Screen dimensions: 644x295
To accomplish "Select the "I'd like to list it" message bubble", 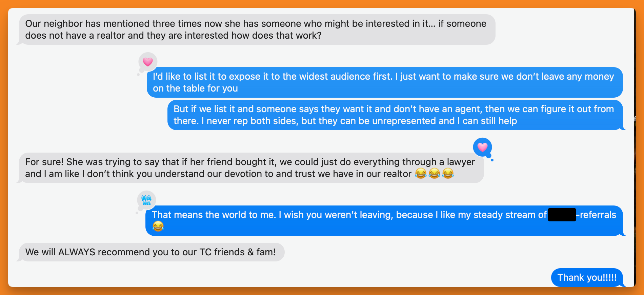I will tap(384, 82).
